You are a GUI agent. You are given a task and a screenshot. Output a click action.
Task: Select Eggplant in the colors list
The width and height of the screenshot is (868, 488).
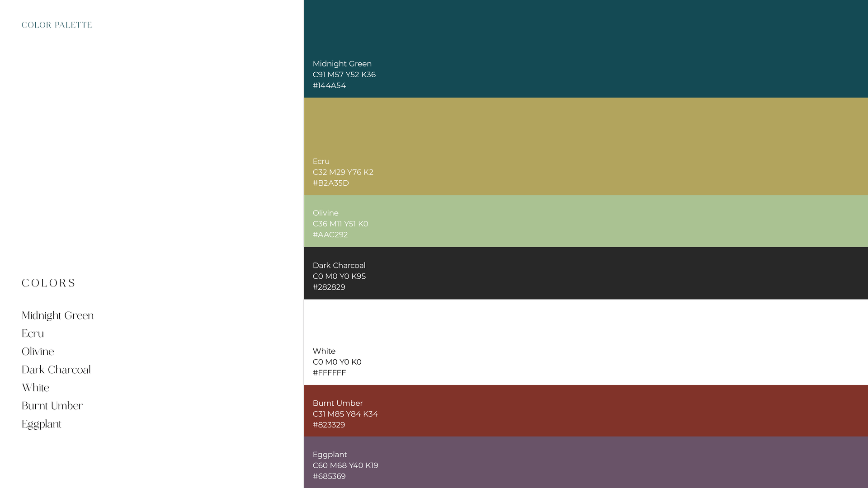pyautogui.click(x=42, y=424)
